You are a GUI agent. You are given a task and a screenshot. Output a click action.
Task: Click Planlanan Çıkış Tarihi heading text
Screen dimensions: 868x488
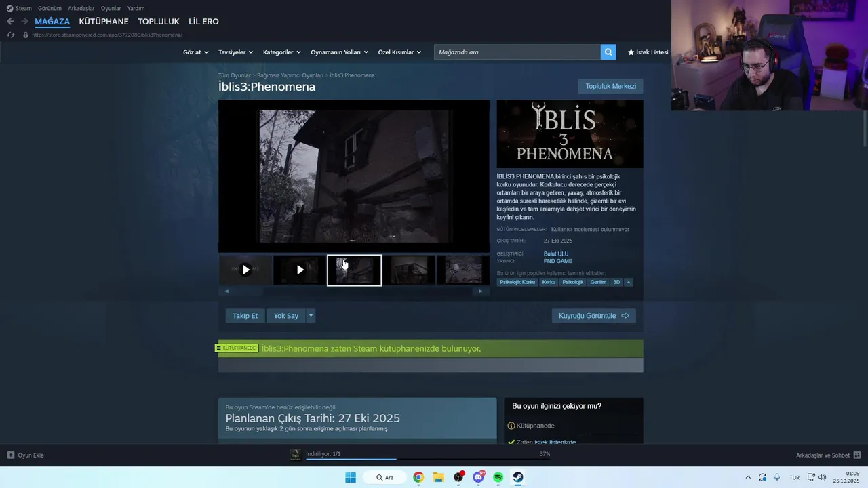tap(313, 418)
